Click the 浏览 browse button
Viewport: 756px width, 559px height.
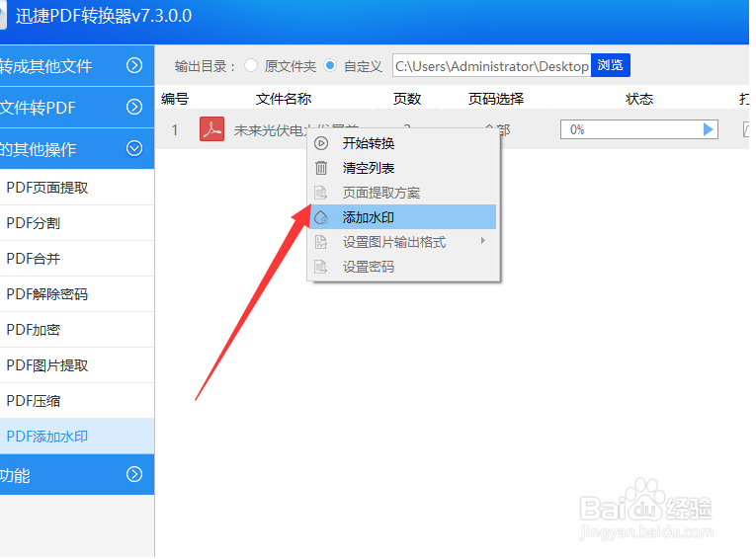point(611,65)
